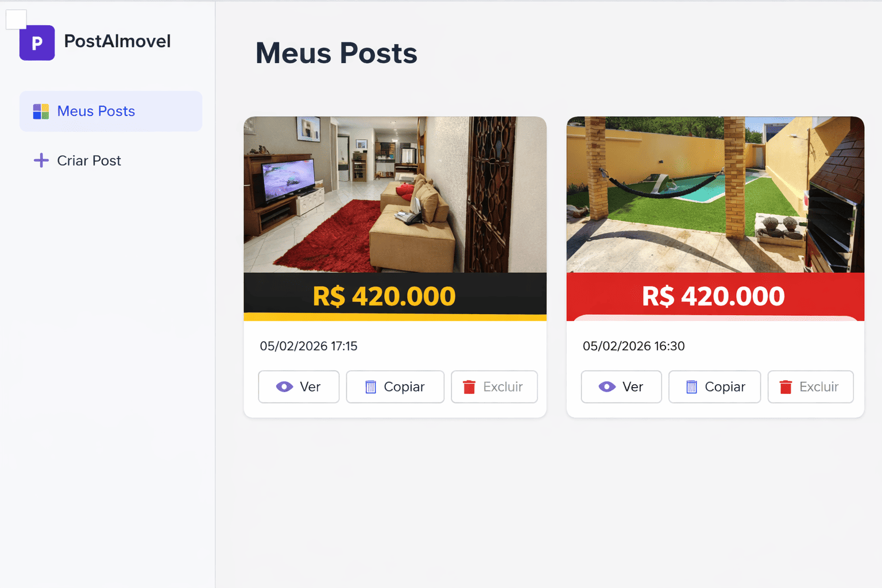Select the Meus Posts grid icon

click(40, 111)
